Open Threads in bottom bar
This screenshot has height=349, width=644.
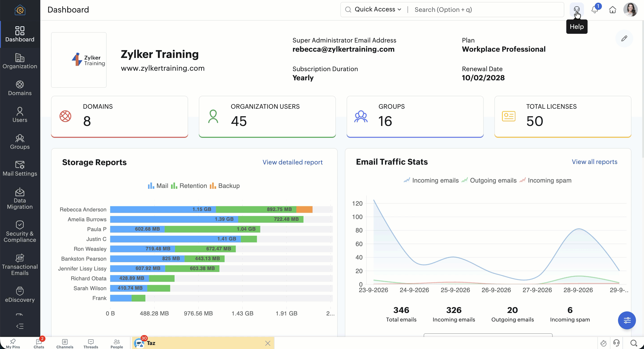click(91, 343)
